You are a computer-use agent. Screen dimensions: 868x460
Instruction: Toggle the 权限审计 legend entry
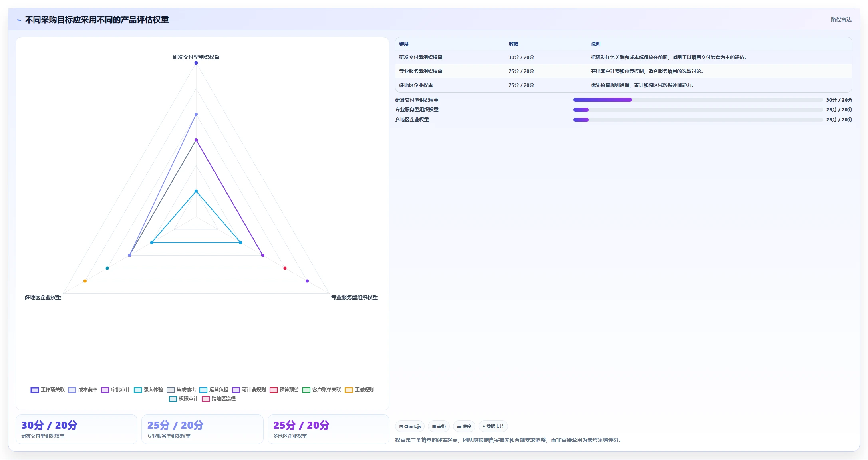tap(183, 399)
